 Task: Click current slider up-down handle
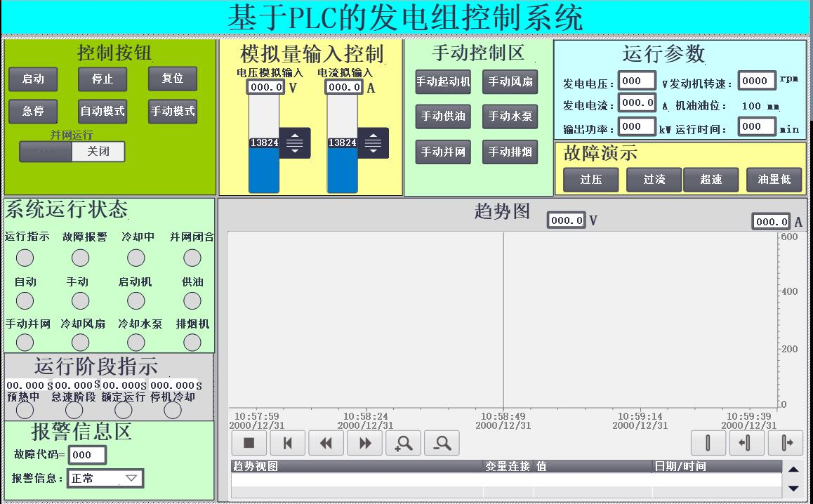(x=373, y=142)
